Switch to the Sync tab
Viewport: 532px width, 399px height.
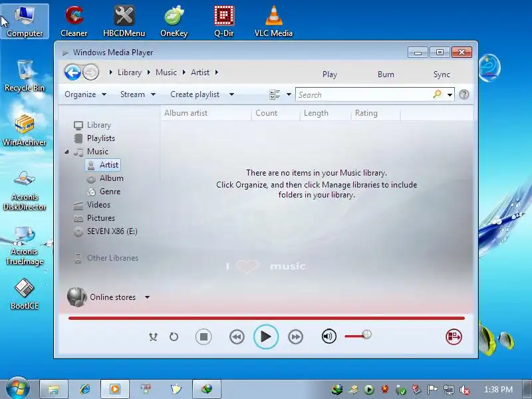(x=442, y=74)
